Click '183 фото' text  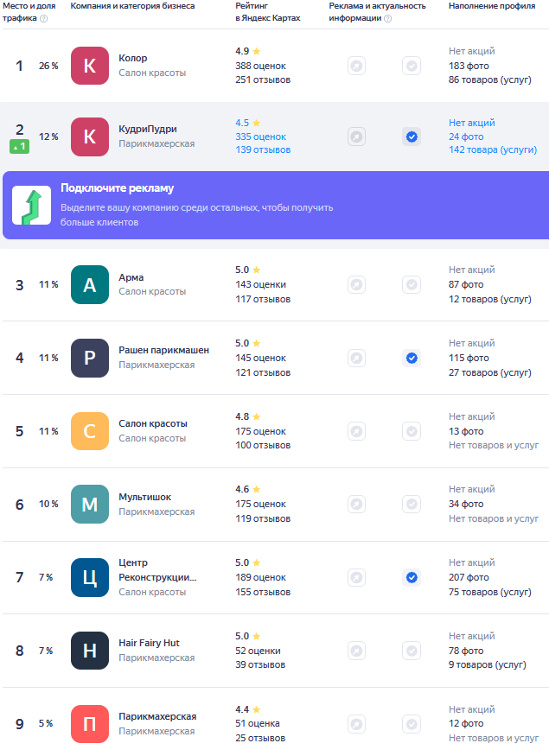coord(469,66)
